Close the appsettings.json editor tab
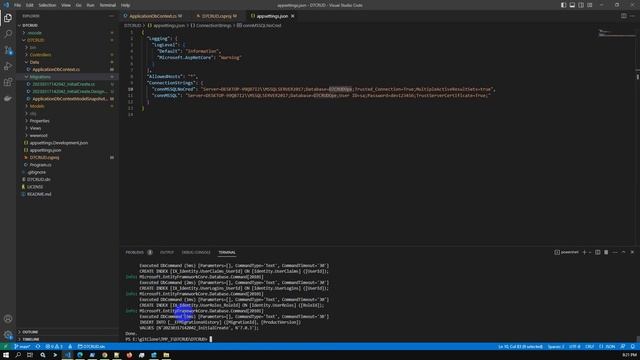 click(293, 16)
